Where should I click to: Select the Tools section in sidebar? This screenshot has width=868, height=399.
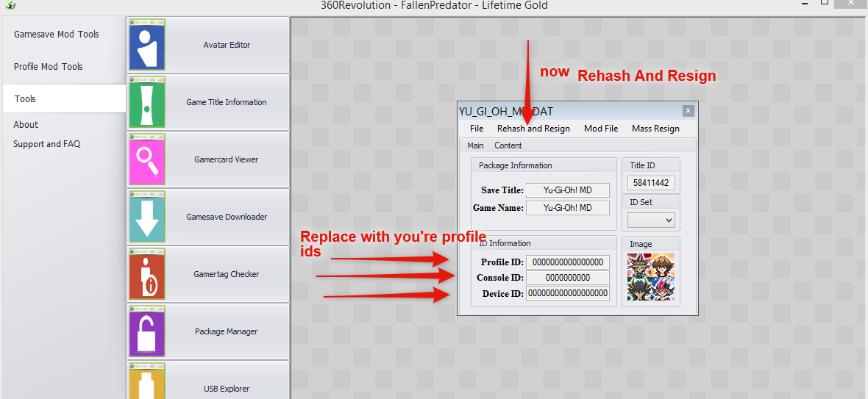[64, 99]
